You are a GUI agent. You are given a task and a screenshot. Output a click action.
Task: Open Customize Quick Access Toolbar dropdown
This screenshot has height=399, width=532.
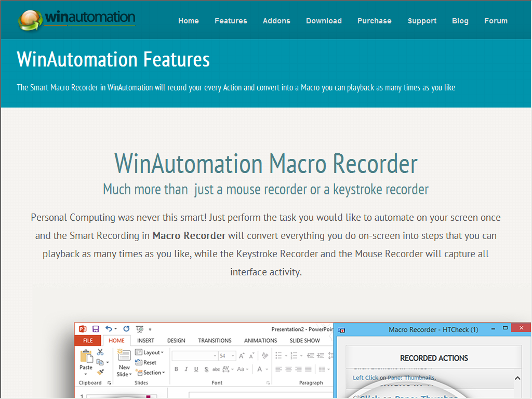[x=150, y=329]
